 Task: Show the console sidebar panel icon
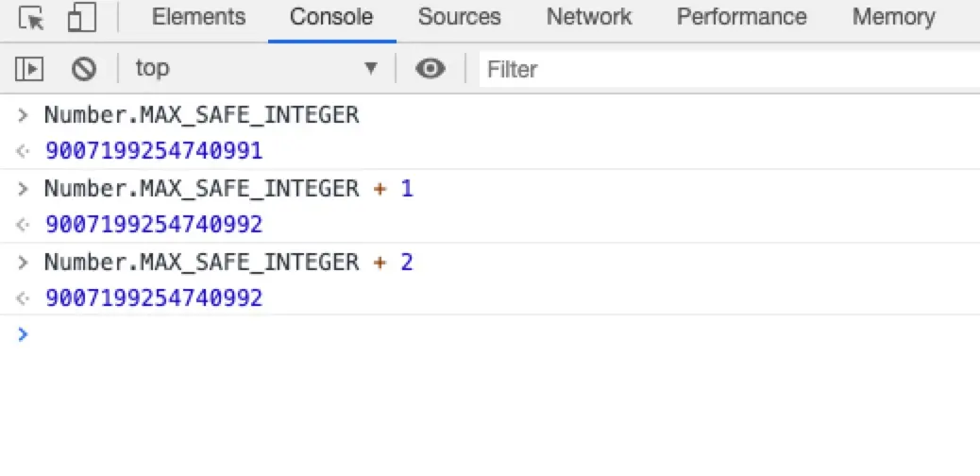point(29,69)
